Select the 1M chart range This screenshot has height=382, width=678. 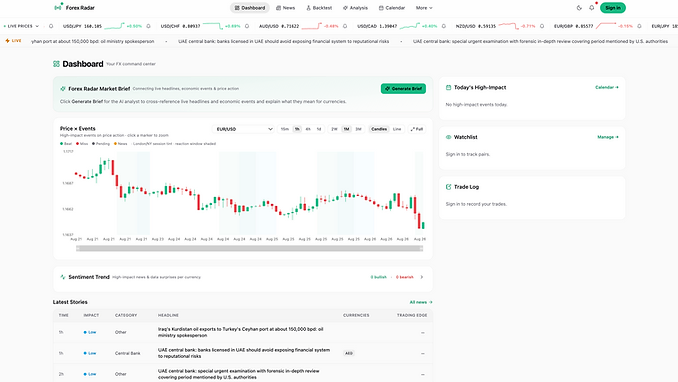click(346, 129)
